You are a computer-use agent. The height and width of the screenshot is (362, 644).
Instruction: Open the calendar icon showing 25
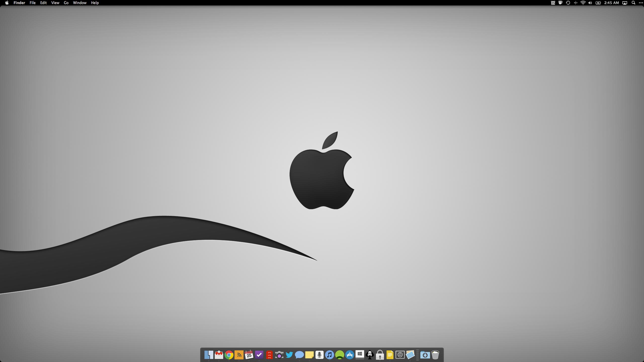[x=249, y=355]
